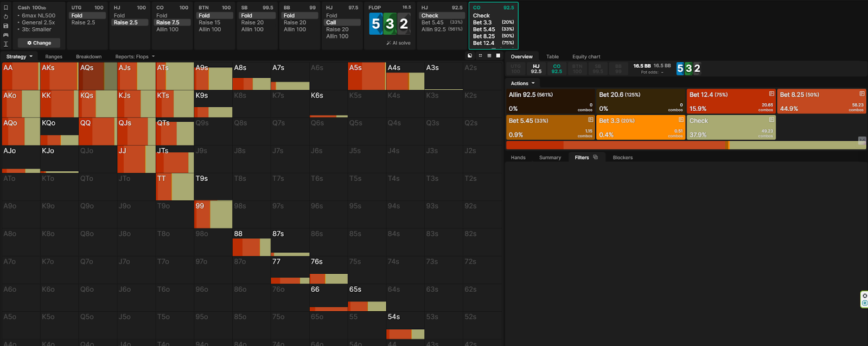The image size is (868, 346).
Task: Click the bookmark icon in left sidebar
Action: [5, 8]
